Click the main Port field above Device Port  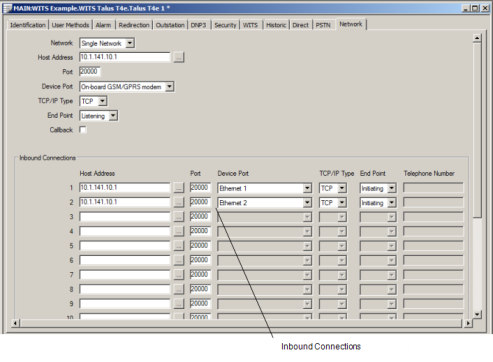click(89, 72)
